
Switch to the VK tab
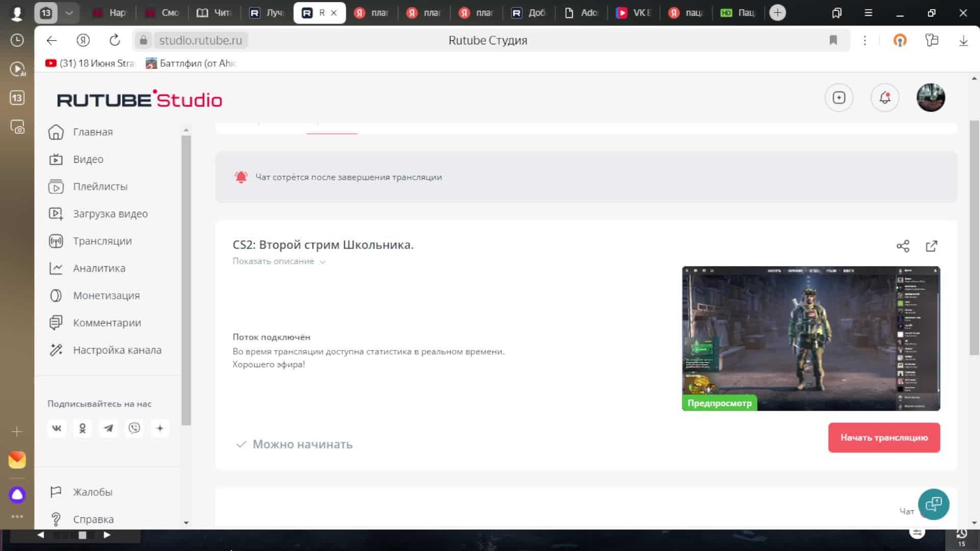point(633,13)
